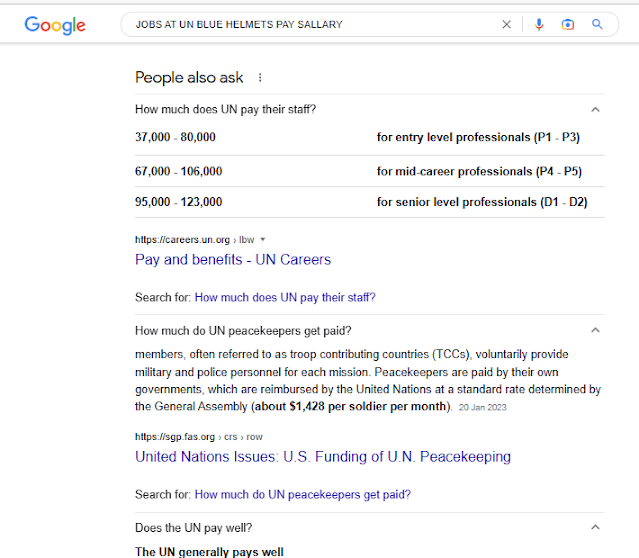
Task: Open dropdown arrow next to careers.un.org URL
Action: point(263,240)
